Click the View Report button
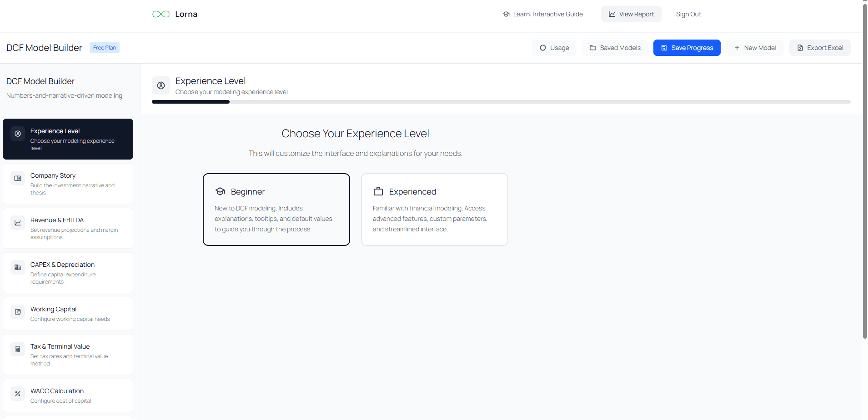The width and height of the screenshot is (868, 420). coord(631,14)
